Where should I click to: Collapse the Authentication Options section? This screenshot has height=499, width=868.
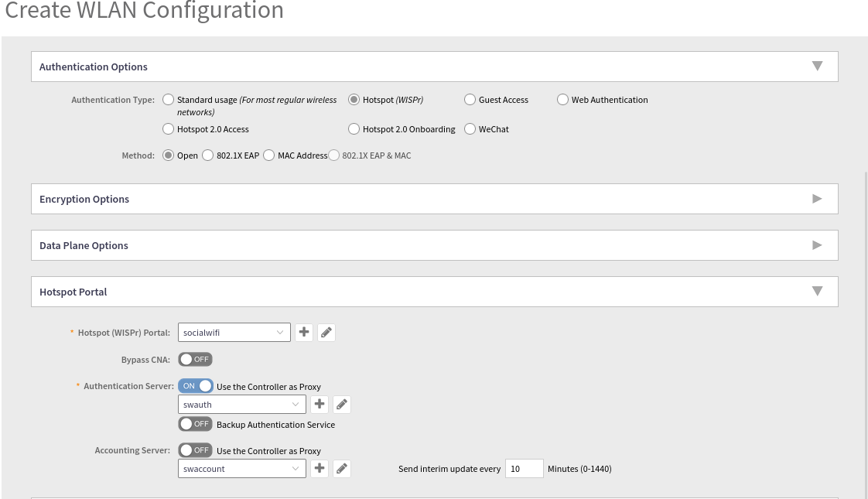tap(817, 67)
